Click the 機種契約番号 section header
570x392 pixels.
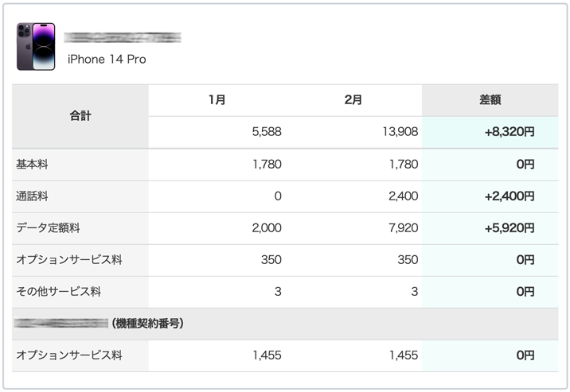pos(148,324)
